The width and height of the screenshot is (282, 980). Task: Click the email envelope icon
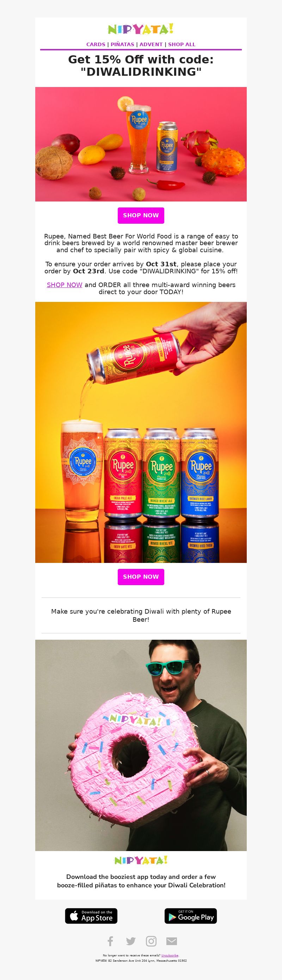pyautogui.click(x=172, y=941)
